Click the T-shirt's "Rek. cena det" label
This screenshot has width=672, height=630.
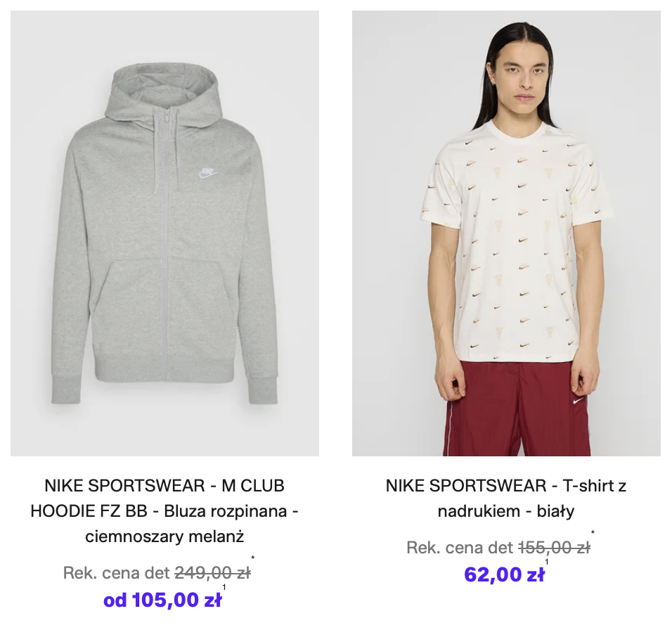[x=460, y=548]
